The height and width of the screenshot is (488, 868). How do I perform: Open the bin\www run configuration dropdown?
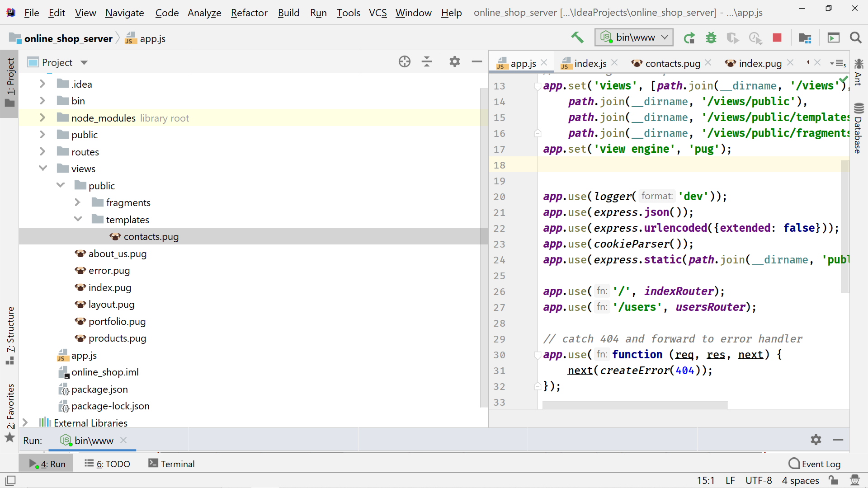click(x=634, y=38)
